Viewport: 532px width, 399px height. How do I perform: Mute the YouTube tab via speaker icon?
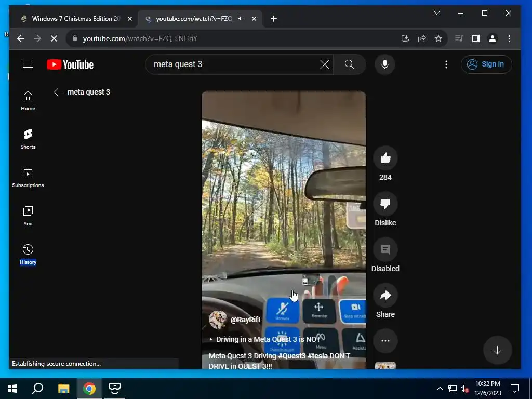click(241, 19)
